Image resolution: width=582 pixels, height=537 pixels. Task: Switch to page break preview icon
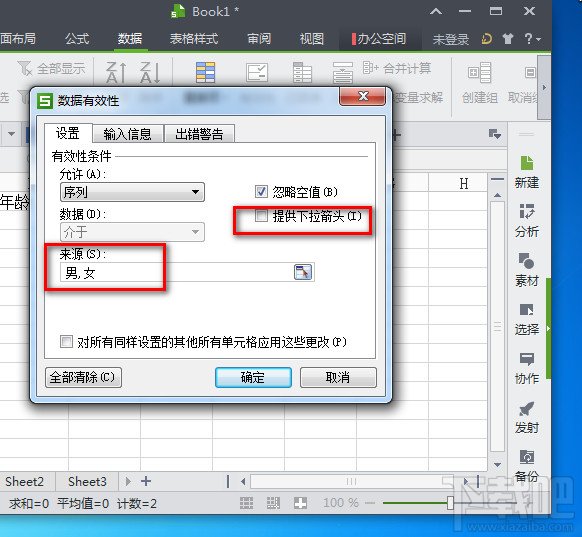pyautogui.click(x=274, y=503)
